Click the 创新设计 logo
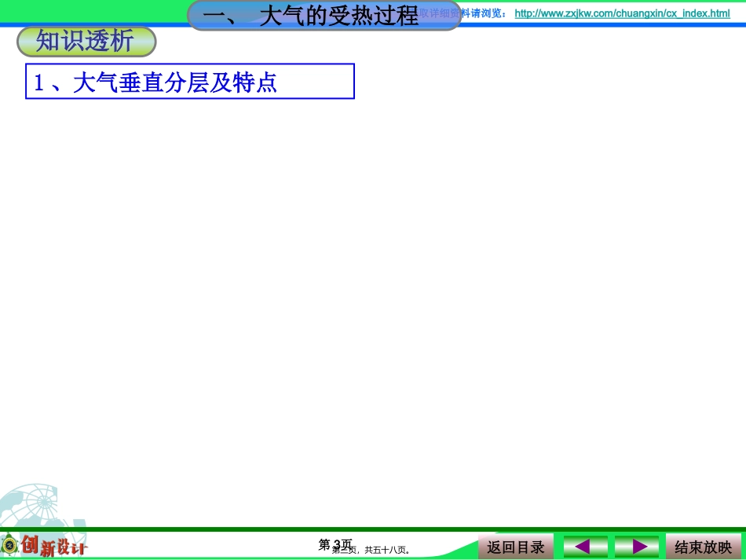Image resolution: width=746 pixels, height=560 pixels. click(x=45, y=545)
